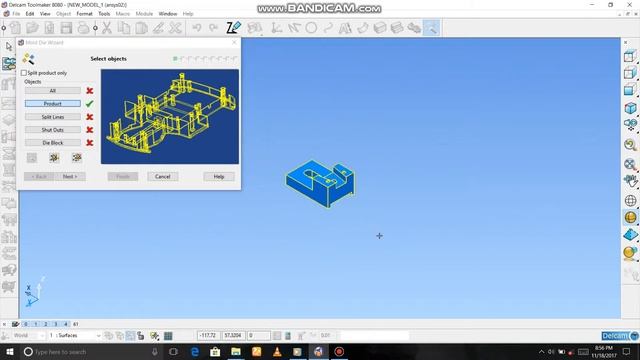
Task: Select the Text annotation A icon
Action: [345, 28]
